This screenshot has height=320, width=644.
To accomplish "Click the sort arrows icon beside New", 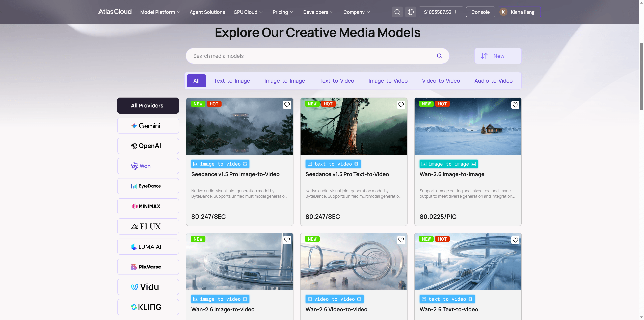I will tap(484, 56).
